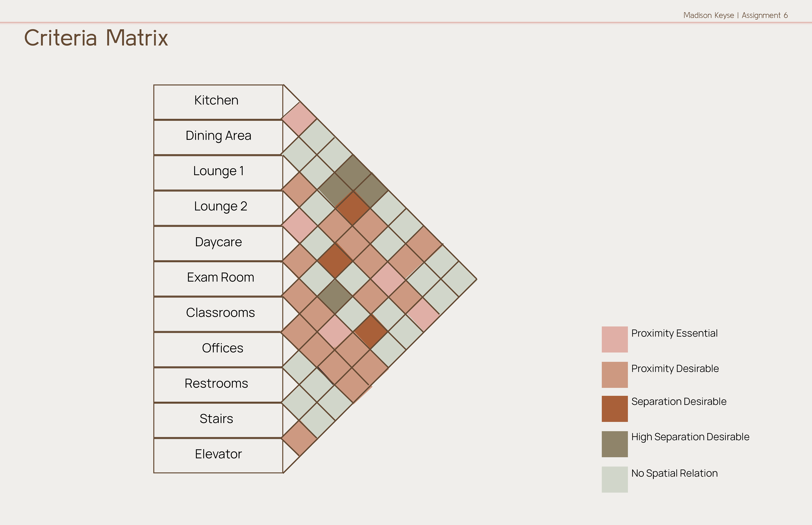
Task: Click the Proximity Desirable legend swatch
Action: pos(614,375)
